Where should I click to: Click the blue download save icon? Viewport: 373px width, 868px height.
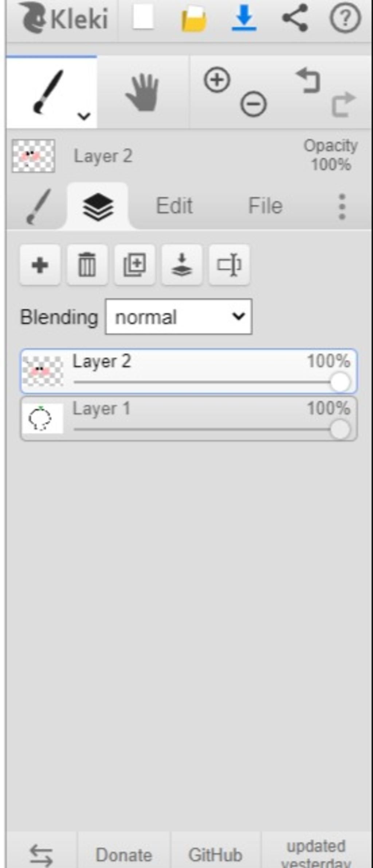click(244, 17)
